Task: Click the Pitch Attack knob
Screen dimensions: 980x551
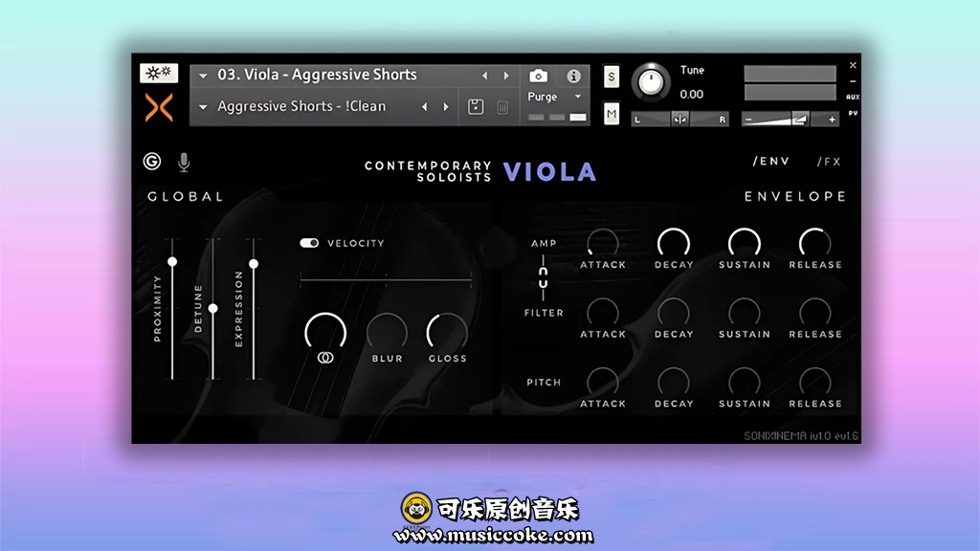Action: [x=603, y=382]
